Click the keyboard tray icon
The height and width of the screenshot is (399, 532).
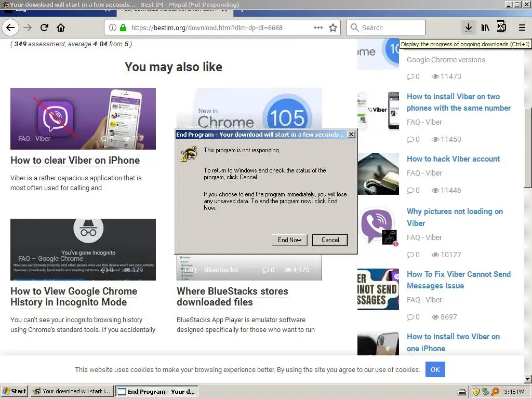(x=462, y=392)
